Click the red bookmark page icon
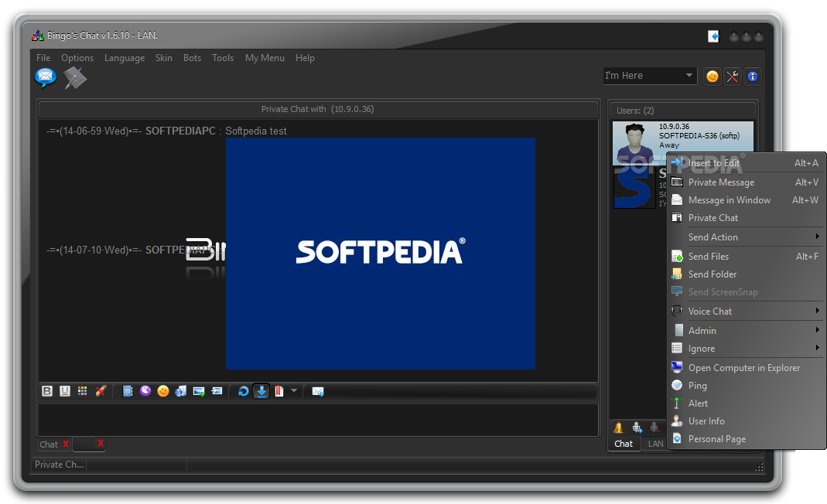This screenshot has width=827, height=504. click(279, 390)
